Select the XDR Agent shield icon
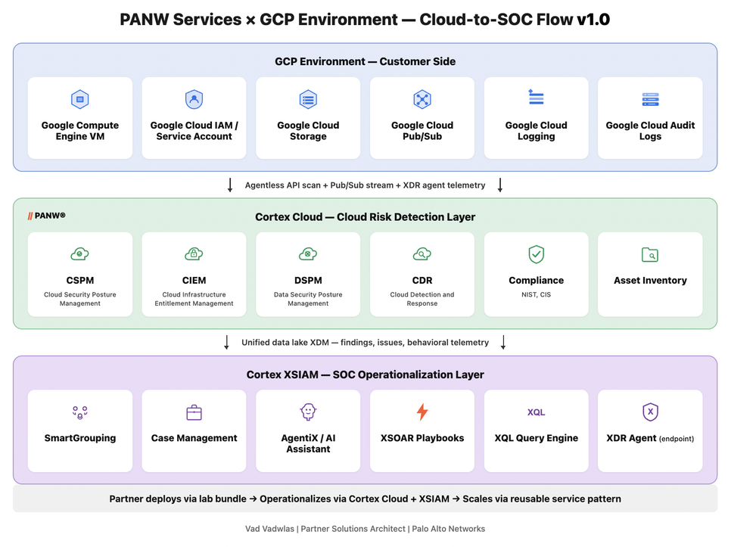This screenshot has width=756, height=547. (x=650, y=412)
